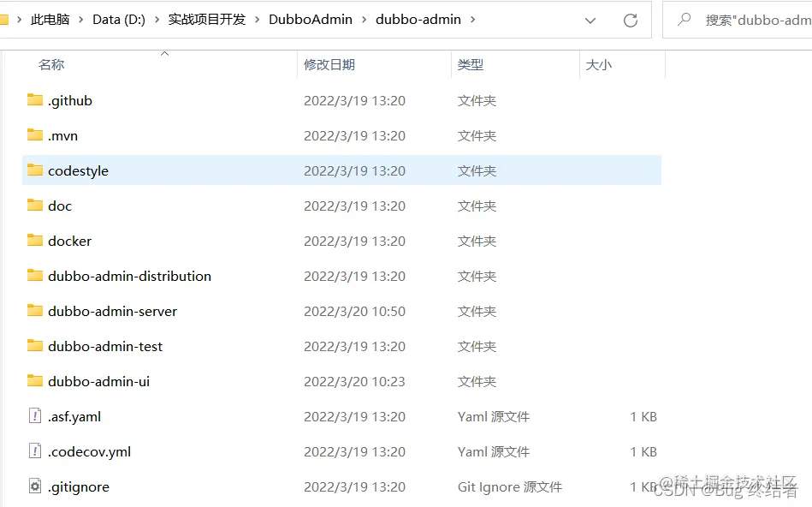Go to DubboAdmin in breadcrumb
The image size is (812, 507).
(x=311, y=20)
